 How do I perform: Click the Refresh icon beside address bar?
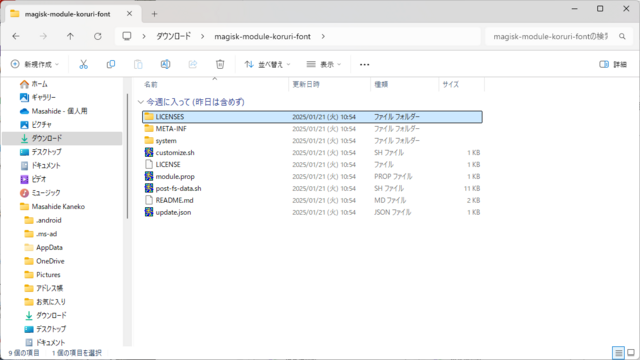(x=98, y=36)
